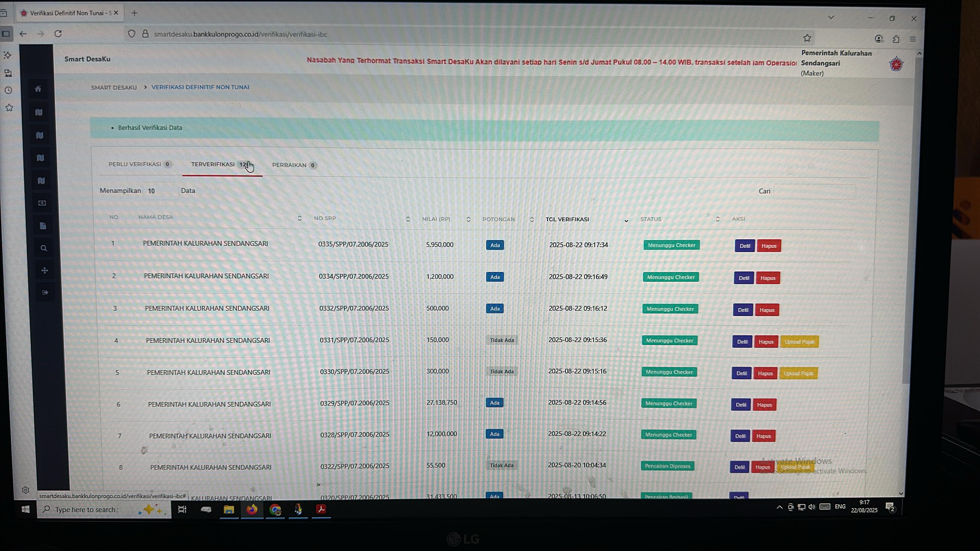This screenshot has height=551, width=980.
Task: Click the tracking protection shield icon
Action: click(132, 34)
